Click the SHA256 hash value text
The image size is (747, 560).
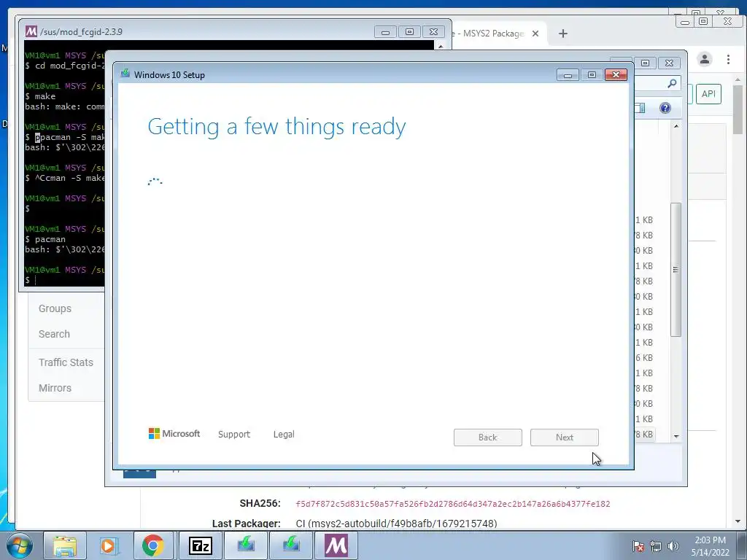click(452, 504)
